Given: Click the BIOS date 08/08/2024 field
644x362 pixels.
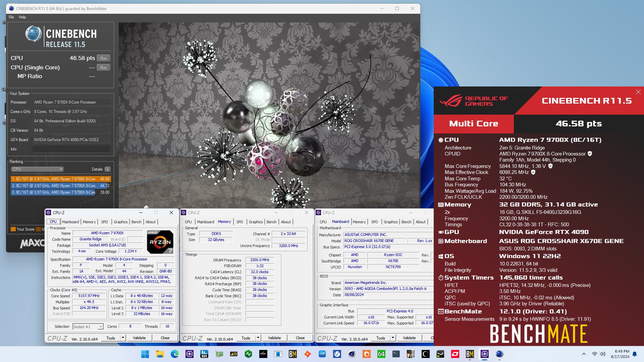Looking at the screenshot, I should tap(388, 295).
